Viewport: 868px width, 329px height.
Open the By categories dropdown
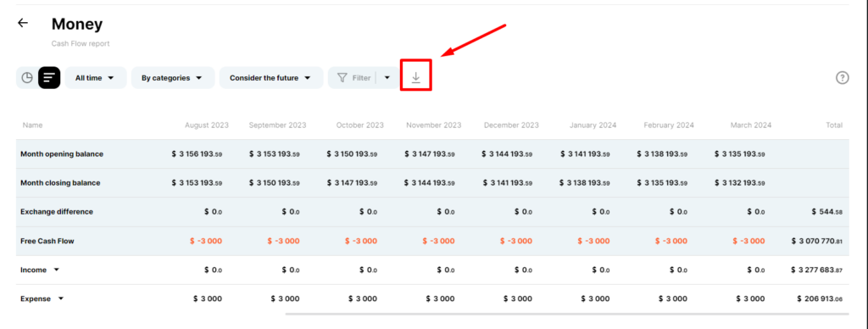tap(173, 78)
